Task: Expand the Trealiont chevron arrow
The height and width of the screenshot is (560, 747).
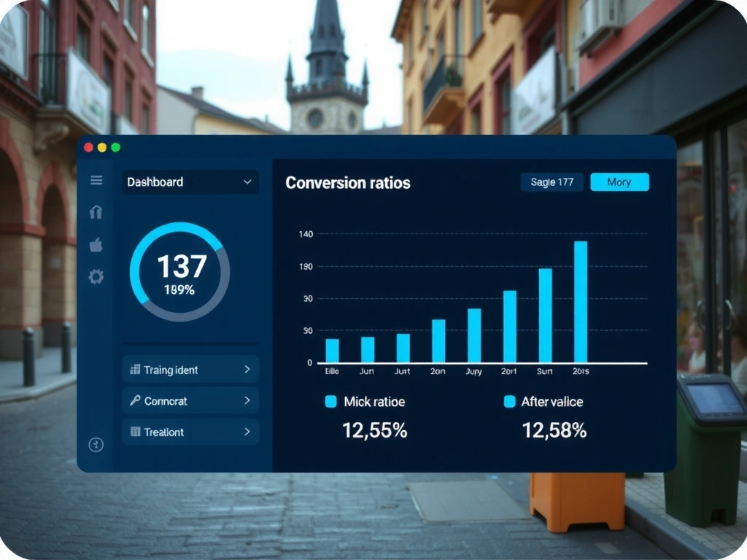Action: (x=247, y=432)
